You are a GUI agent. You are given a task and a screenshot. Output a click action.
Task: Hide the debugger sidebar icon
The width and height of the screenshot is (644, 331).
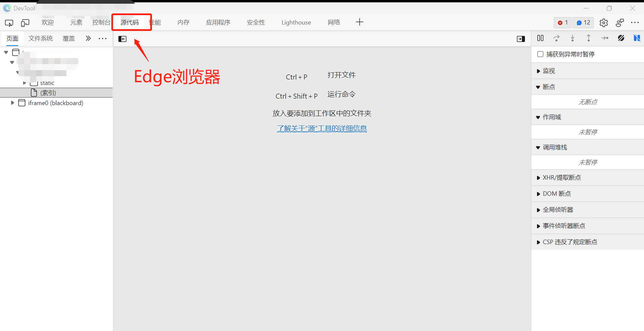tap(521, 39)
